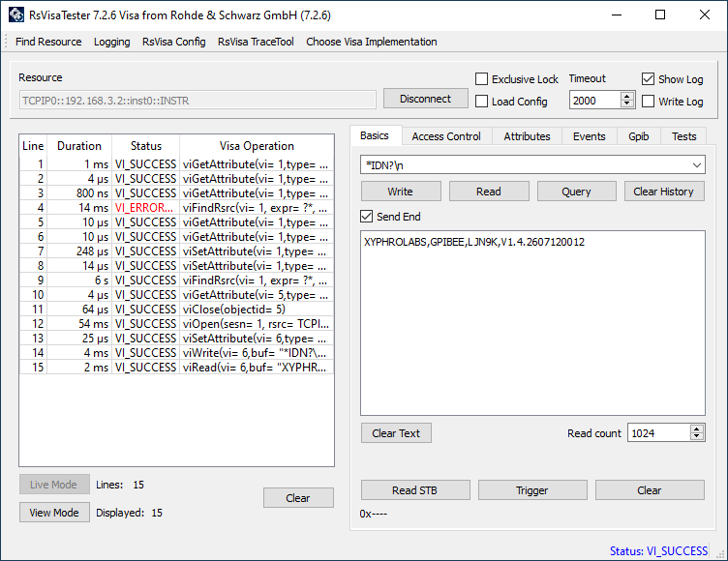Open the Logging menu

112,42
